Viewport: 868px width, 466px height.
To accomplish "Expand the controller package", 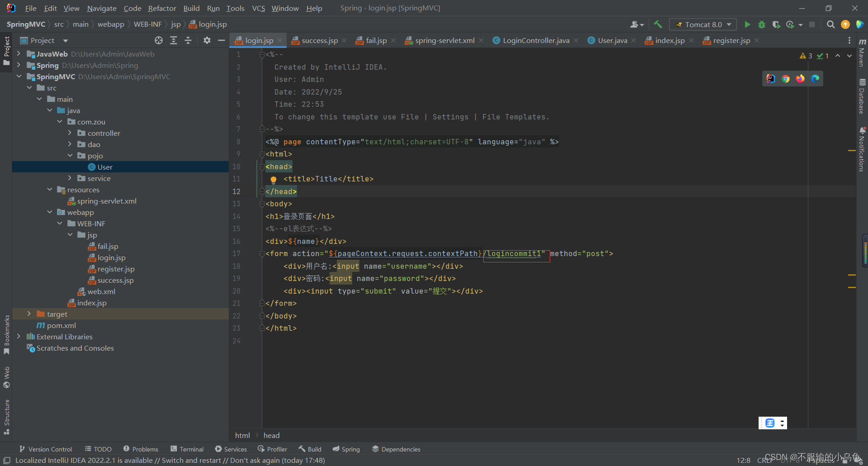I will (x=70, y=133).
